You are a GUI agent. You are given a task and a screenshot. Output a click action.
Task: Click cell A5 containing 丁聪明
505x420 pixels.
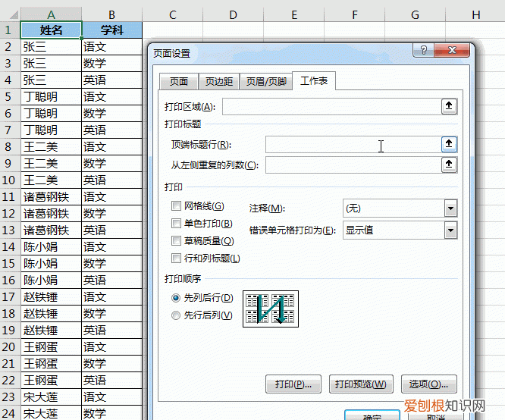tap(51, 97)
